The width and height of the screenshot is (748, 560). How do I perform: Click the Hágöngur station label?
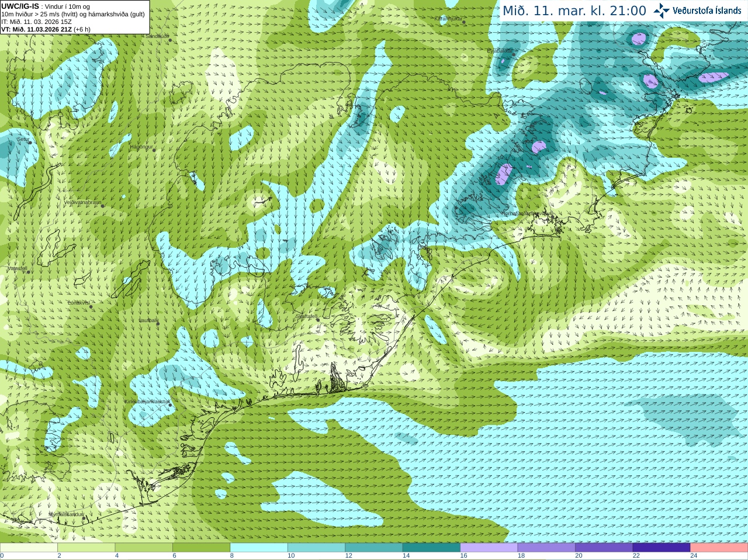(x=141, y=147)
